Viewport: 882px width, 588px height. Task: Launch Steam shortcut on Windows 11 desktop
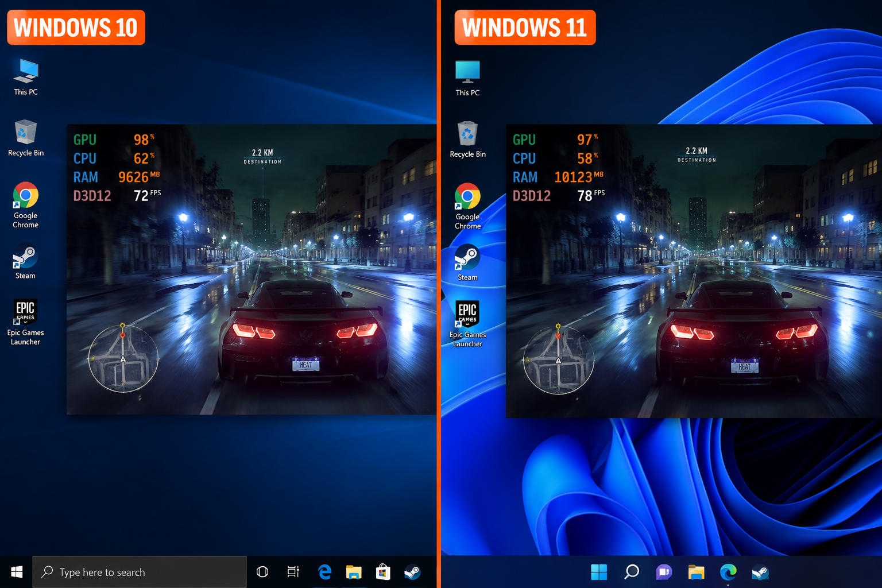coord(467,262)
